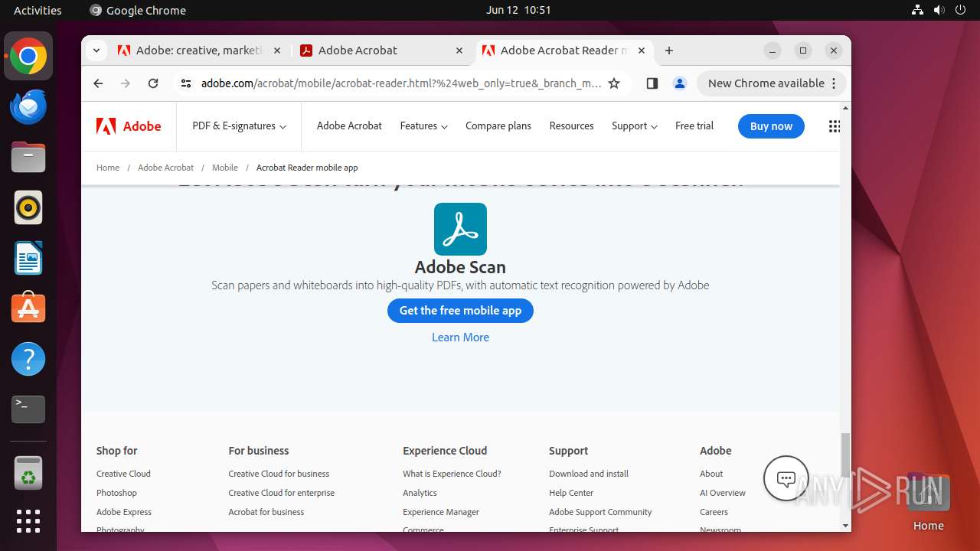Reload the current page

[x=153, y=83]
